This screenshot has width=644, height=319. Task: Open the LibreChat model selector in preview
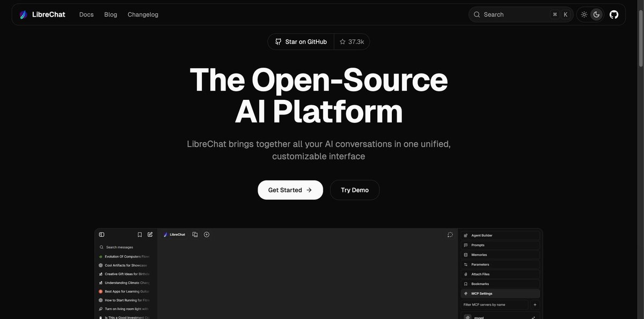pos(174,235)
